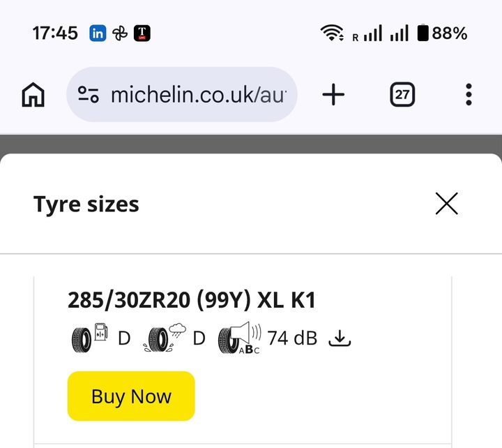This screenshot has width=502, height=448.
Task: Tap the pinwheel notification icon in status bar
Action: 120,33
